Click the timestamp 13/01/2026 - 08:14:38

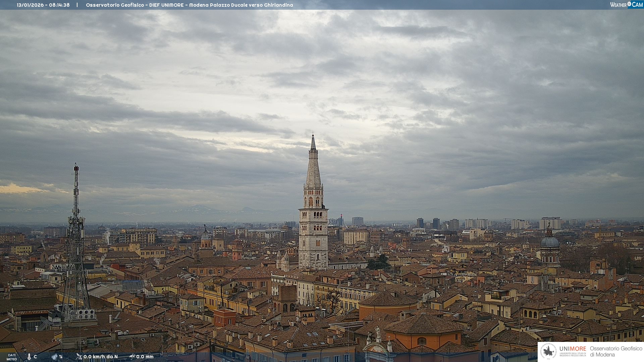(x=43, y=5)
